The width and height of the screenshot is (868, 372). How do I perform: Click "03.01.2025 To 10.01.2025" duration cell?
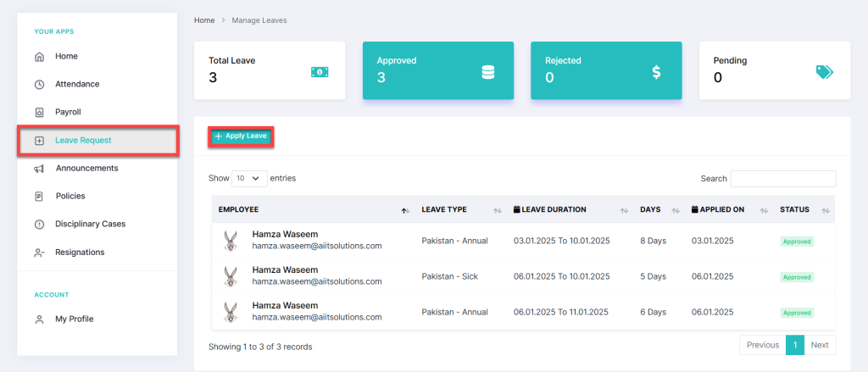(x=561, y=241)
